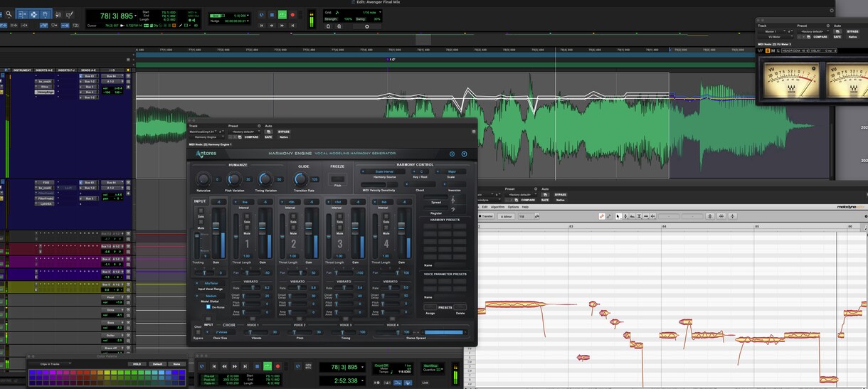Select the Pencil tool in the Edit toolbar

click(70, 14)
